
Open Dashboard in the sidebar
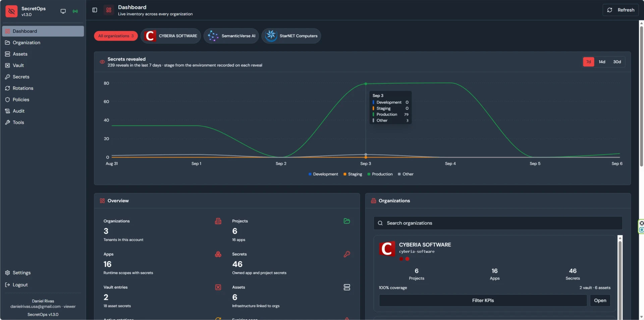[x=43, y=31]
